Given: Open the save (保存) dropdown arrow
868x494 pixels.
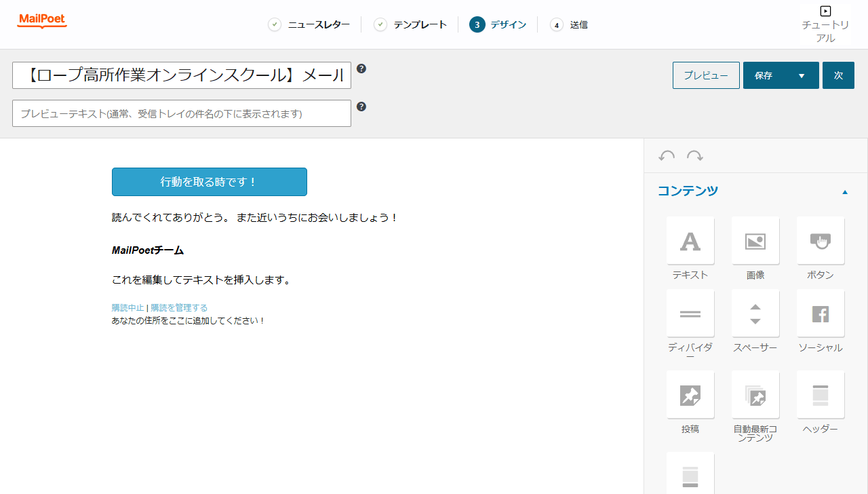Looking at the screenshot, I should pyautogui.click(x=802, y=75).
